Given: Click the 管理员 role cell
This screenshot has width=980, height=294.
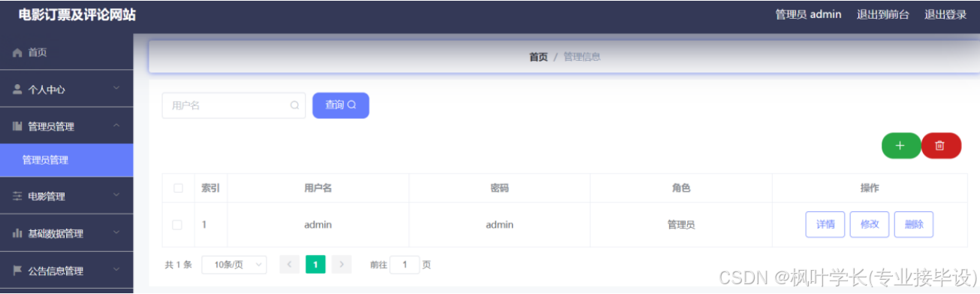Looking at the screenshot, I should click(681, 225).
